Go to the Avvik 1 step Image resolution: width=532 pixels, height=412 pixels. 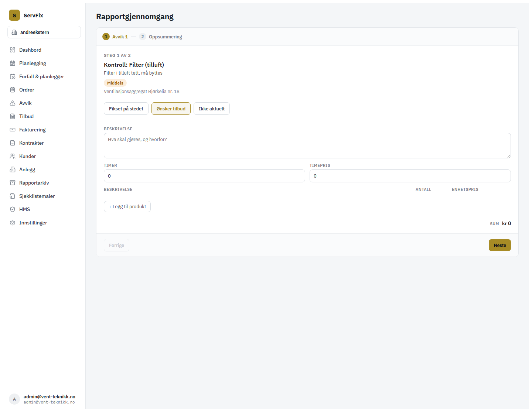(x=115, y=37)
